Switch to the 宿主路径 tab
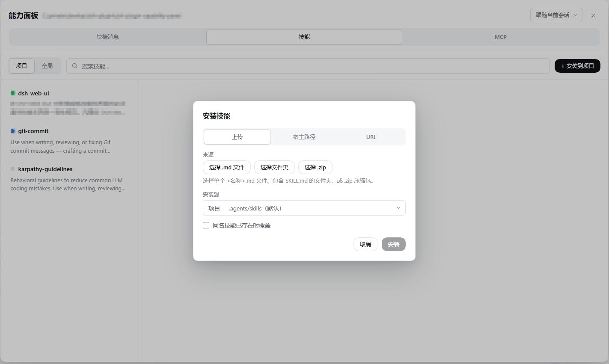 point(304,137)
